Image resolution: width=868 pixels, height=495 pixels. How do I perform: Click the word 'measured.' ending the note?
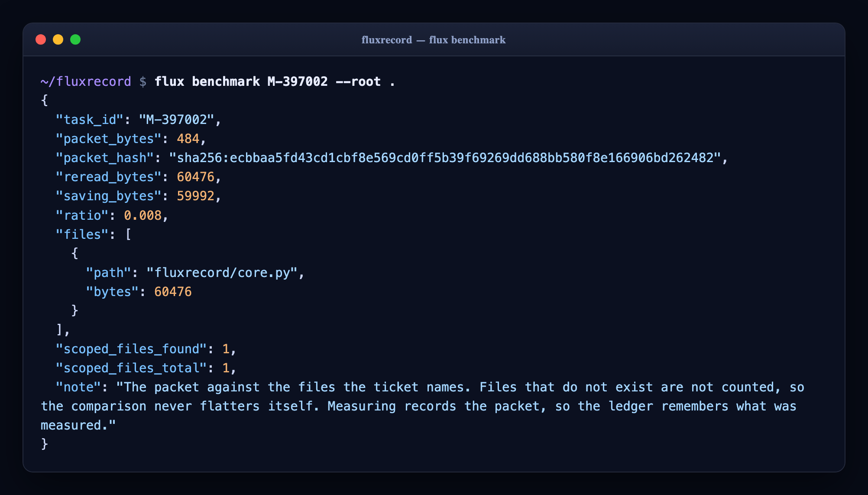click(74, 425)
